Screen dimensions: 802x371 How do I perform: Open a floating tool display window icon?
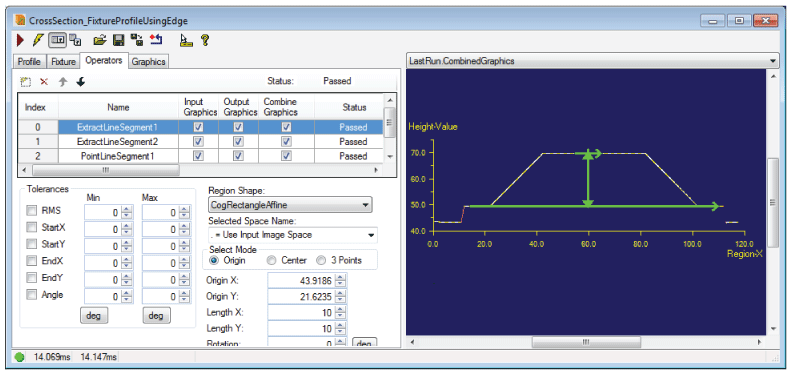click(75, 39)
